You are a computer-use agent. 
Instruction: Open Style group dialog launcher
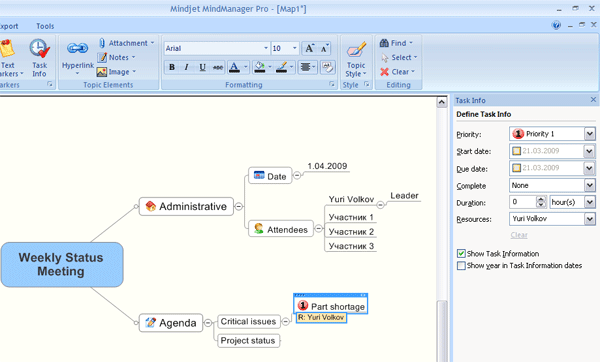(x=367, y=85)
